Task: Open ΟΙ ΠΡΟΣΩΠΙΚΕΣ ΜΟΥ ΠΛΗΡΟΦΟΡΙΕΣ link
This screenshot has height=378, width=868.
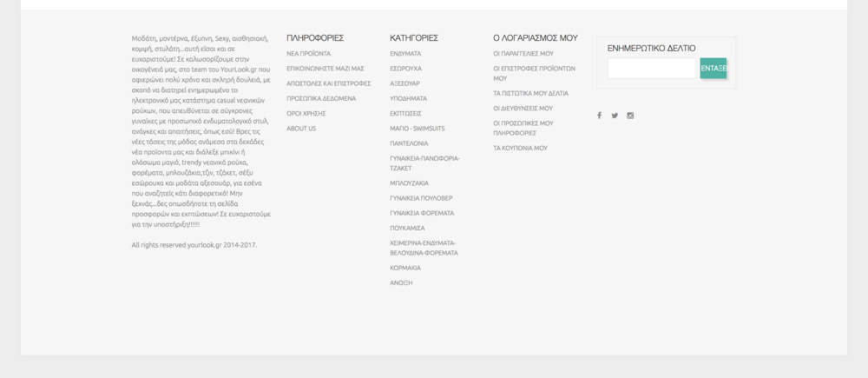Action: pos(523,129)
